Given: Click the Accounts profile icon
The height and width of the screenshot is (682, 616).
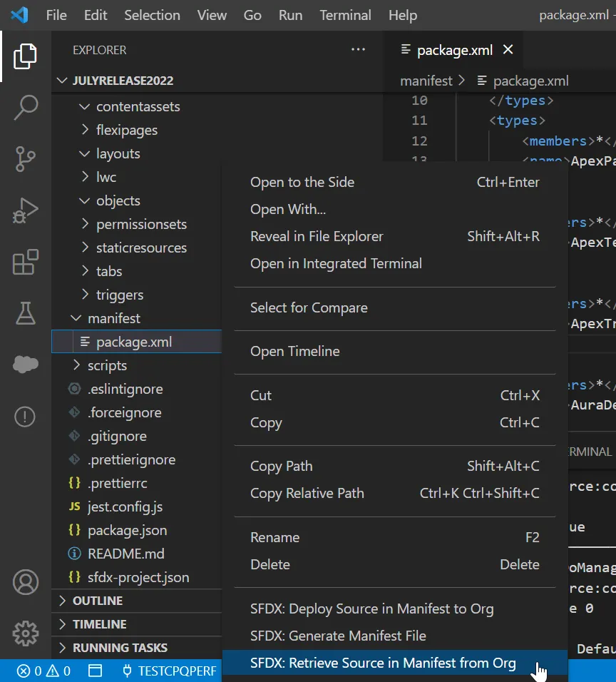Looking at the screenshot, I should click(26, 582).
